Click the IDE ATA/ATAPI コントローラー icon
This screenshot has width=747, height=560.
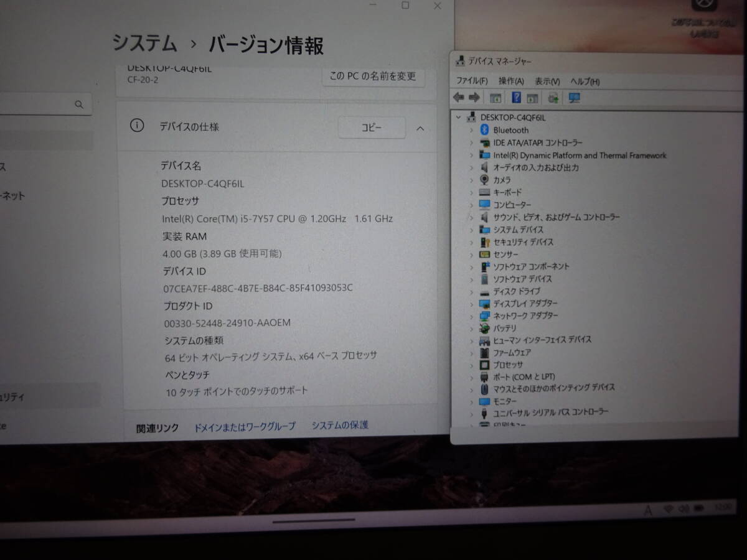tap(485, 142)
